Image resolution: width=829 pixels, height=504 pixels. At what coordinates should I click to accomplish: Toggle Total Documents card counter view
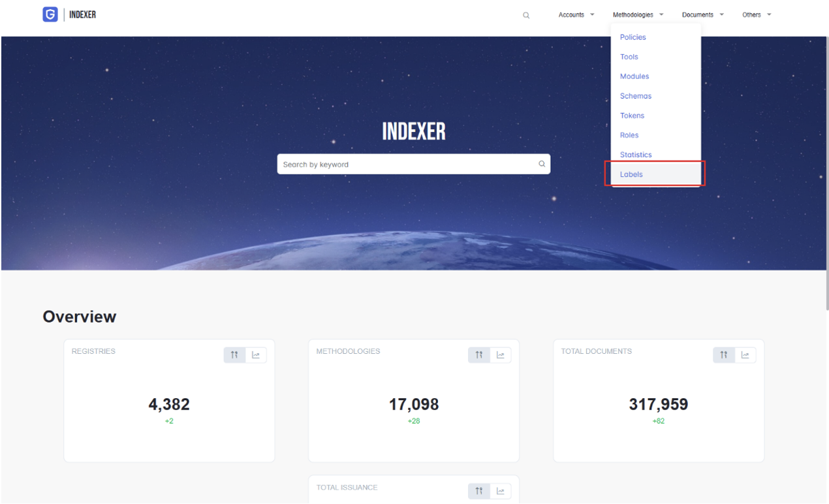click(724, 355)
